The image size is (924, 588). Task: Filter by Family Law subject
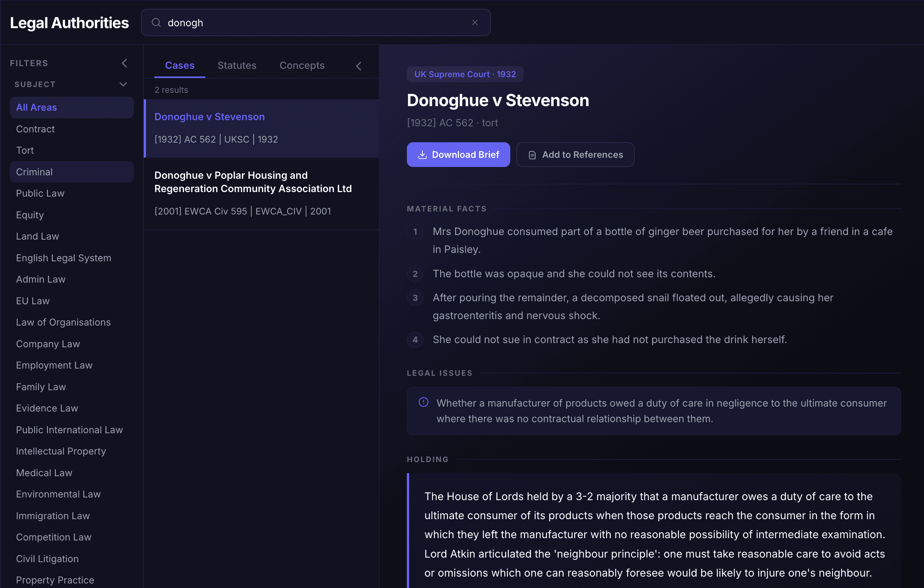point(72,387)
